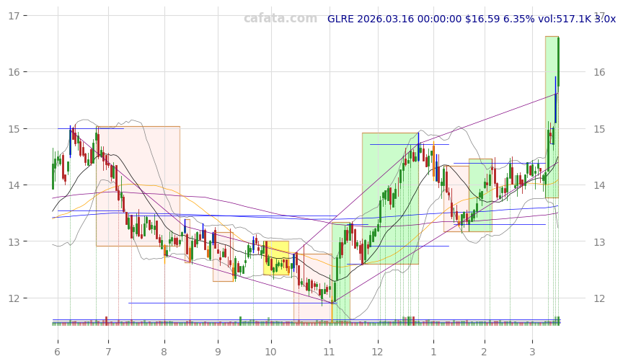Click the GLRE ticker title text
This screenshot has height=364, width=623.
[471, 19]
